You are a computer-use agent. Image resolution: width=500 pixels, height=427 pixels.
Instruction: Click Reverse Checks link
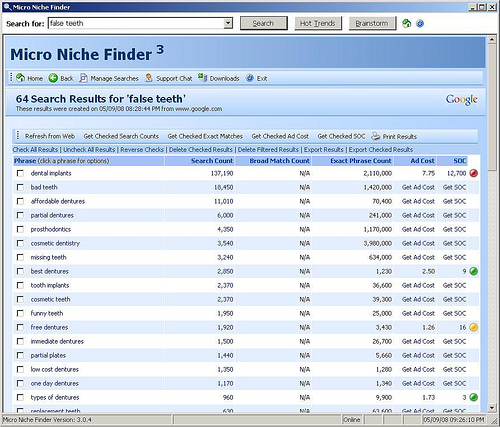[x=142, y=149]
